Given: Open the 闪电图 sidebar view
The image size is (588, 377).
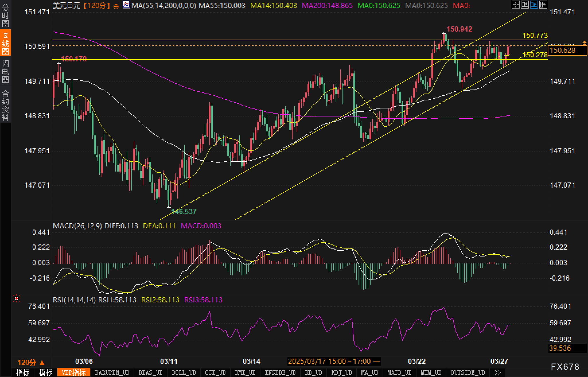Looking at the screenshot, I should click(5, 71).
